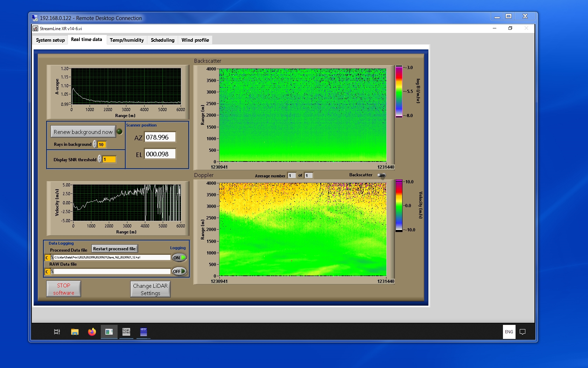Click the Backscatter log B color scale bar
Screen dimensions: 588x368
pyautogui.click(x=399, y=91)
